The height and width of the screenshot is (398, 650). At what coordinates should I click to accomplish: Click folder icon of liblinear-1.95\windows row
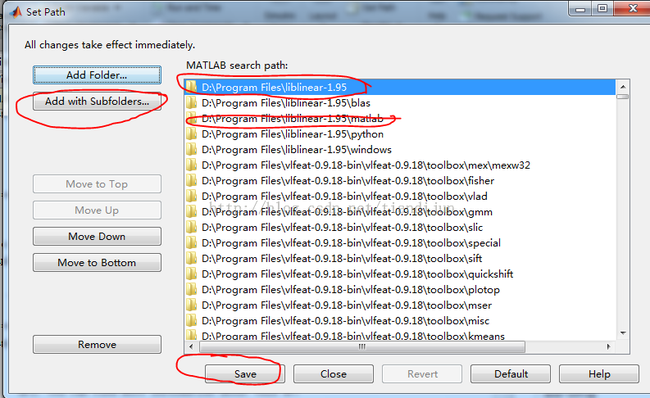coord(192,149)
